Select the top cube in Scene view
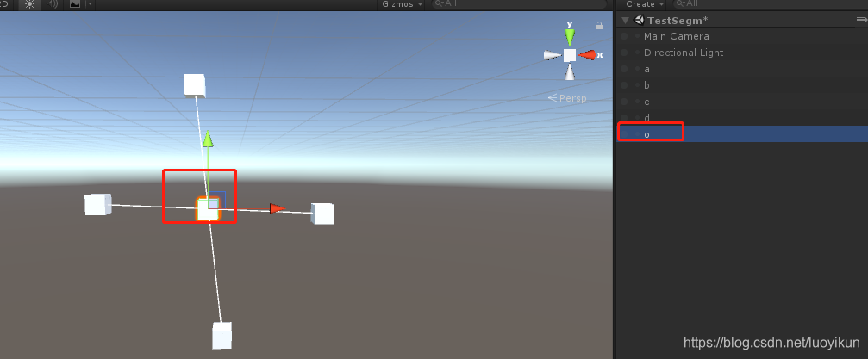This screenshot has width=868, height=359. (194, 86)
